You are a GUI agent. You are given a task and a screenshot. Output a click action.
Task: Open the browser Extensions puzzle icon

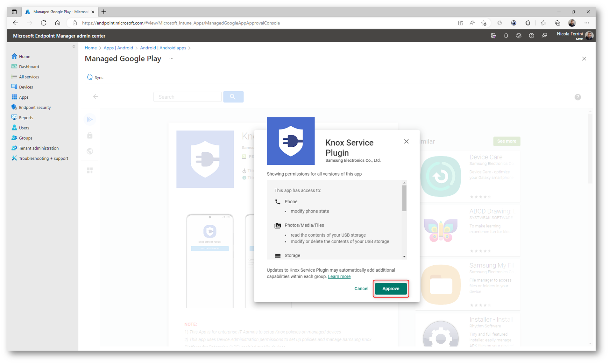point(528,23)
